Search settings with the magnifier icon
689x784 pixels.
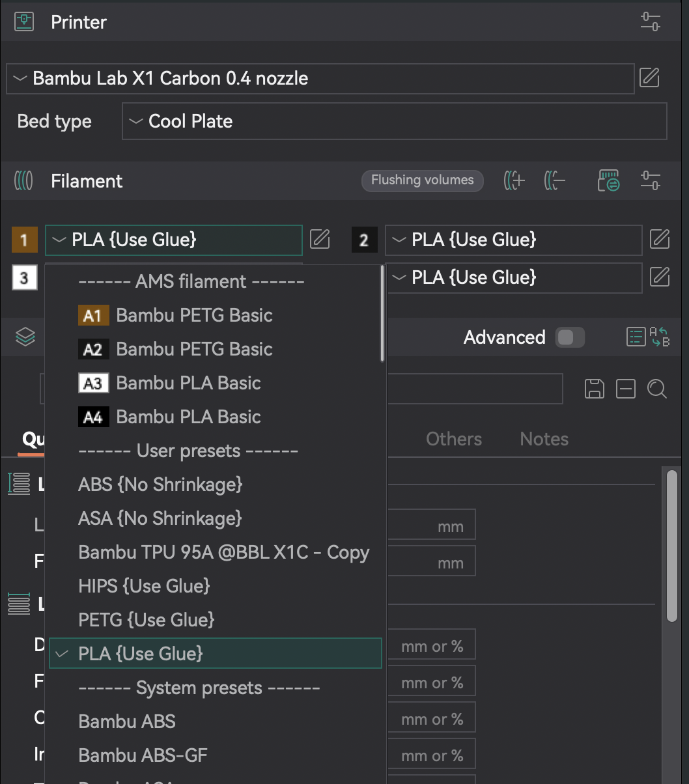tap(657, 389)
